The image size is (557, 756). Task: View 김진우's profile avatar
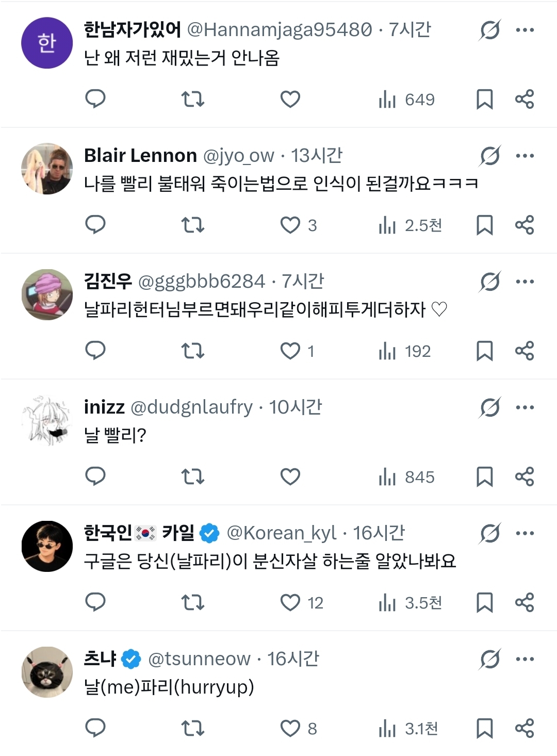pyautogui.click(x=47, y=294)
